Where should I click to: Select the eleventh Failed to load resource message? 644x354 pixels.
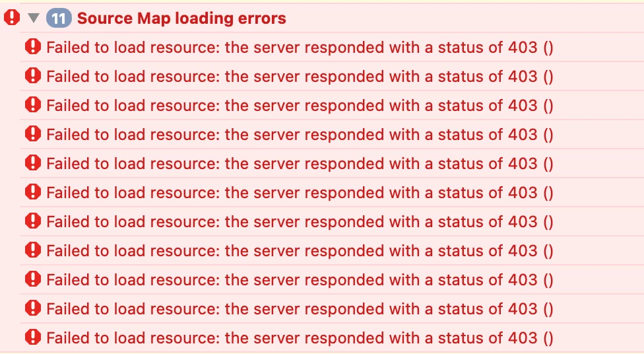(332, 337)
